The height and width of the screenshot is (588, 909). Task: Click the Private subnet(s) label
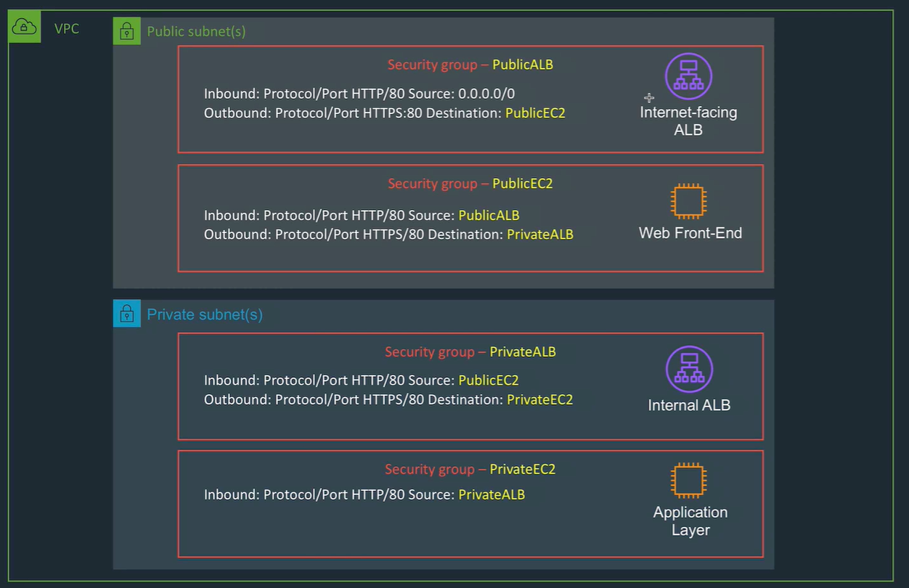205,314
